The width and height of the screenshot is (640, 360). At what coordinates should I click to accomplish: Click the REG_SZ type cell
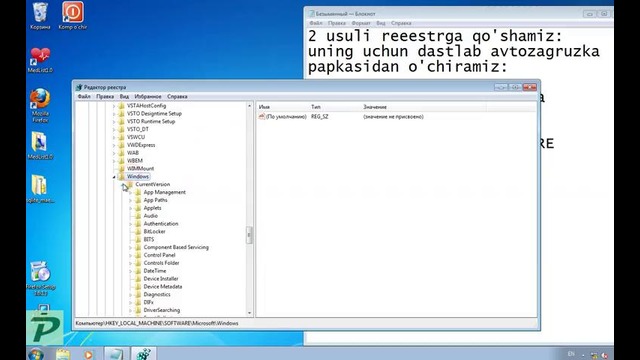320,117
